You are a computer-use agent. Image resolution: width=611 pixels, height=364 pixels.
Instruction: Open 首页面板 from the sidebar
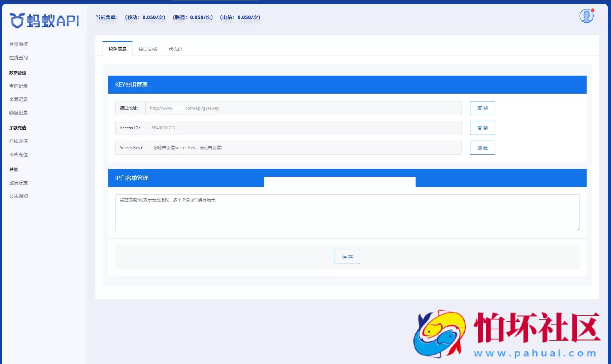click(x=18, y=44)
